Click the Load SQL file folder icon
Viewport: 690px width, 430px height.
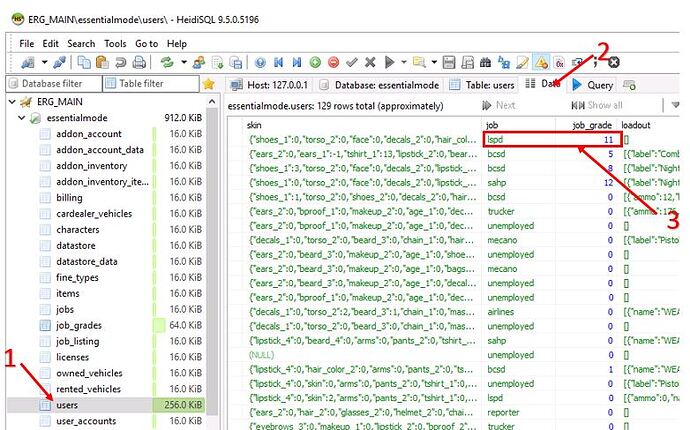(x=419, y=62)
